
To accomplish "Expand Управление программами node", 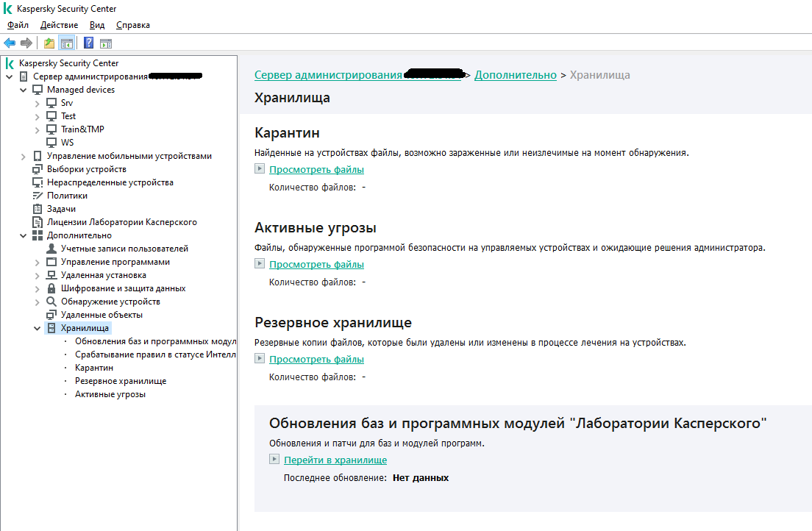I will tap(37, 263).
